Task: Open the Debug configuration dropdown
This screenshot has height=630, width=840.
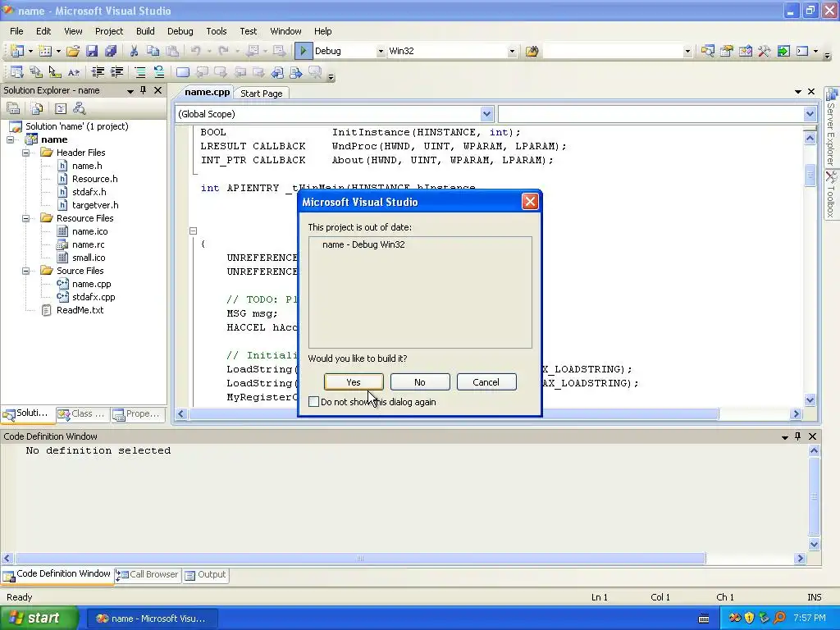Action: pyautogui.click(x=381, y=52)
